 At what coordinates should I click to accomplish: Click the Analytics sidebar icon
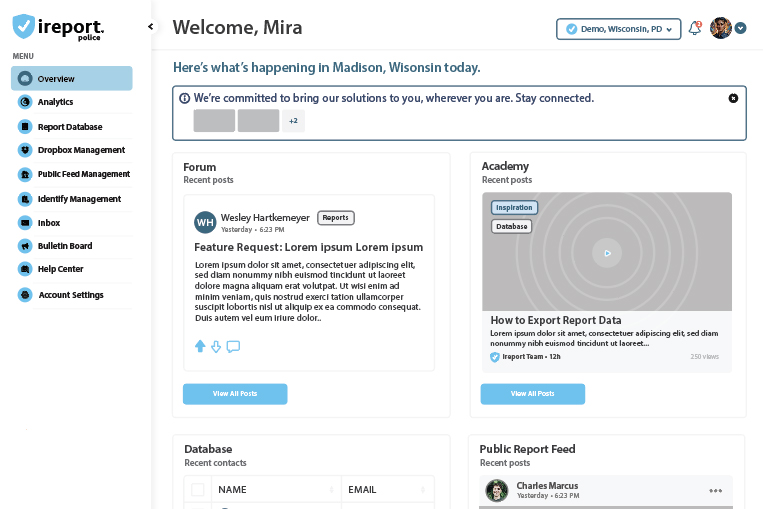click(25, 102)
